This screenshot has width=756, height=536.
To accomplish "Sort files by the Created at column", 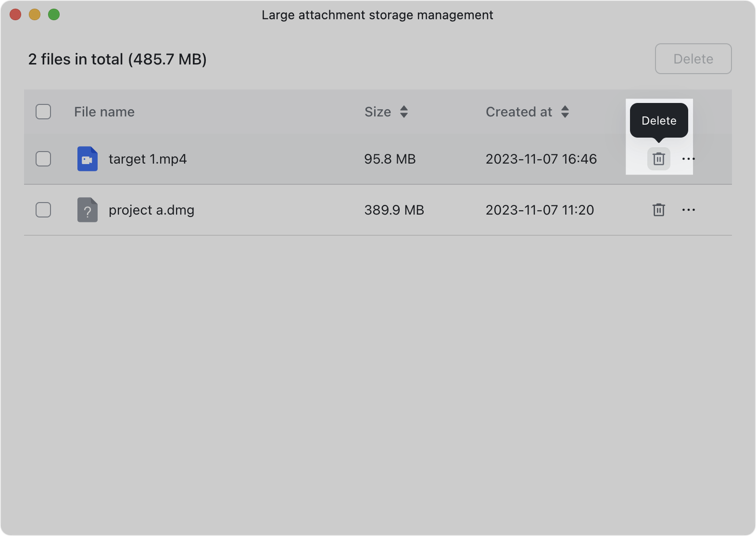I will coord(519,112).
